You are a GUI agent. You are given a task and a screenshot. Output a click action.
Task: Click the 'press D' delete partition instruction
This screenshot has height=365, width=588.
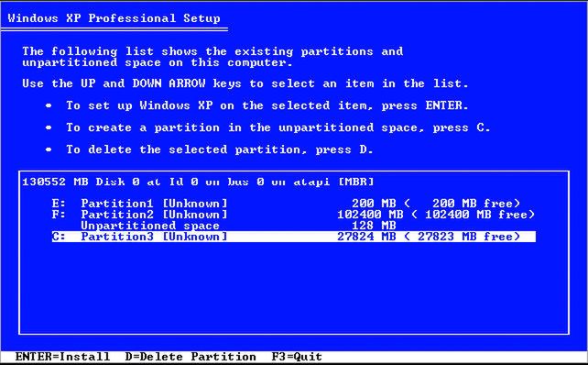pos(220,149)
